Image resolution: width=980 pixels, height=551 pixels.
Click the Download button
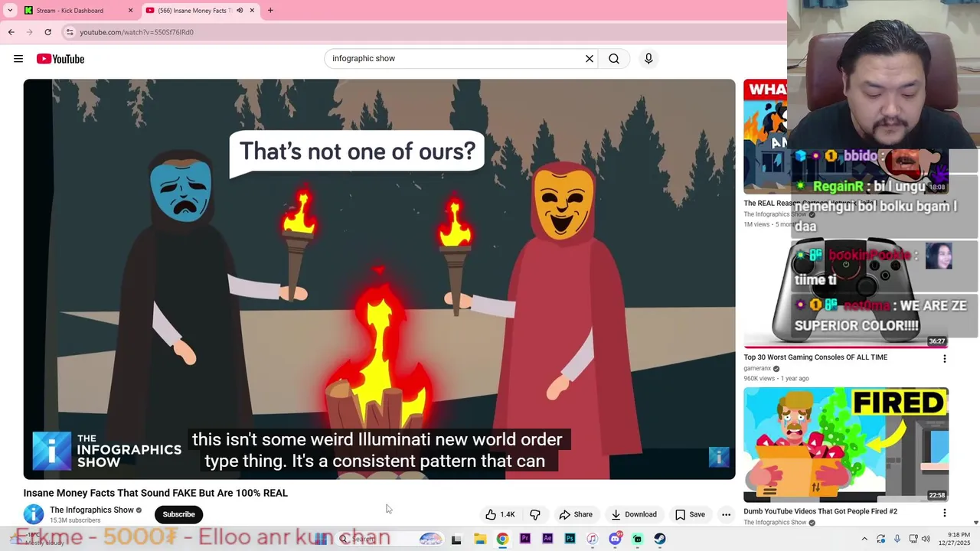(x=633, y=514)
